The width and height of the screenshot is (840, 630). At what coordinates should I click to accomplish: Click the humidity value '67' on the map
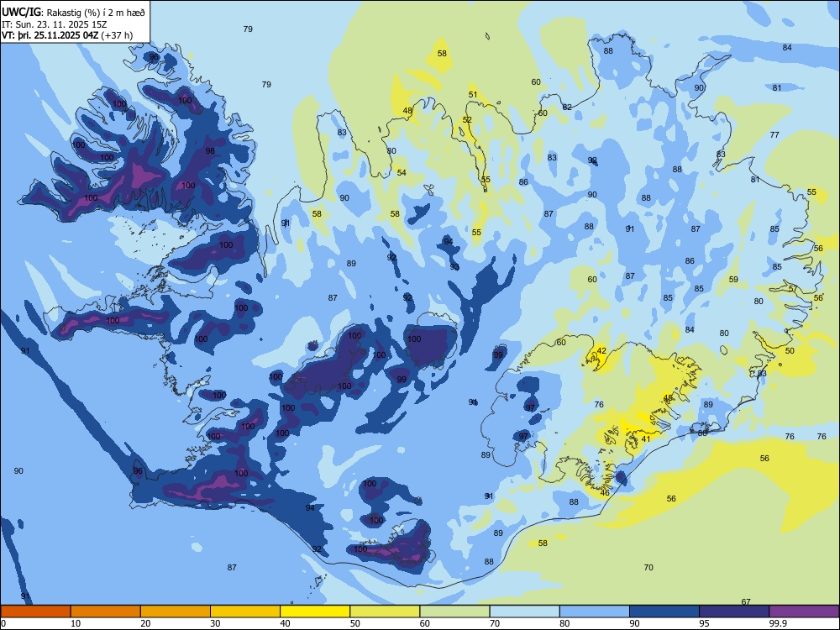(x=746, y=602)
